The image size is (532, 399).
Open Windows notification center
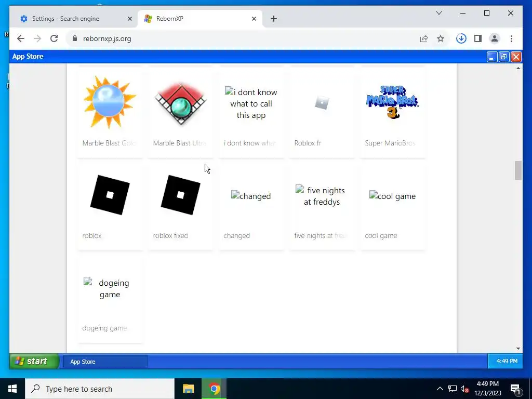(515, 389)
